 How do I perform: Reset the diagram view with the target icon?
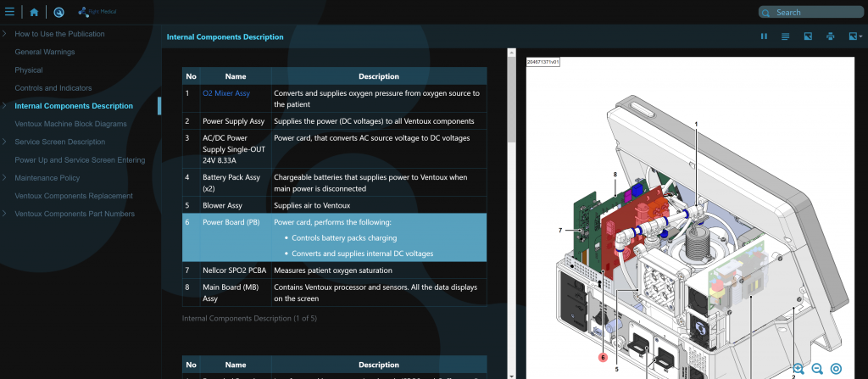pyautogui.click(x=836, y=369)
